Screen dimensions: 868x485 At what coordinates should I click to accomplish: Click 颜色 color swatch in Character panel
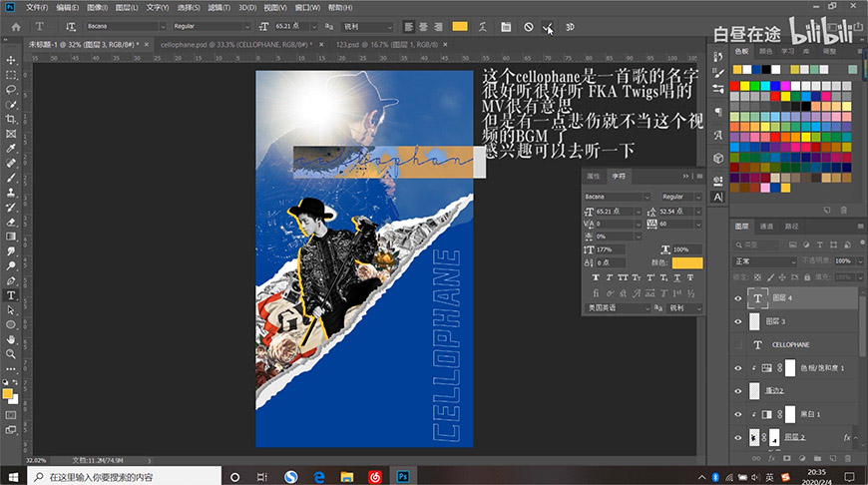click(687, 263)
